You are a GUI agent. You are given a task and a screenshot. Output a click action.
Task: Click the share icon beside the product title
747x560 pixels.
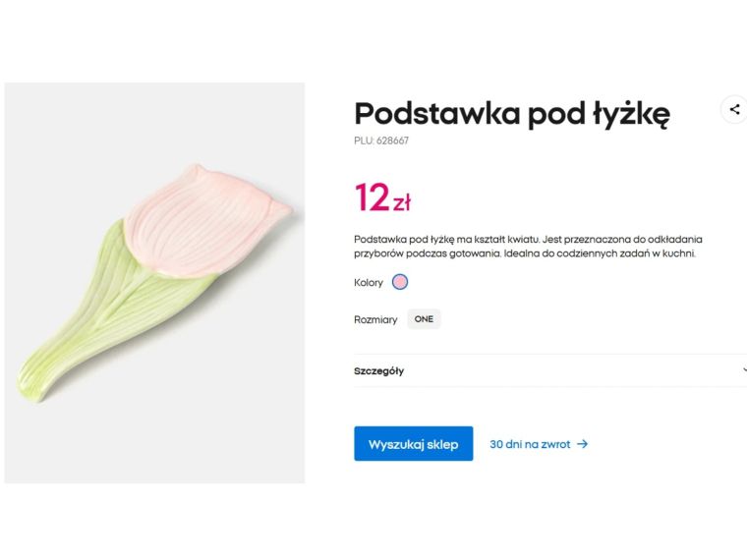(734, 110)
